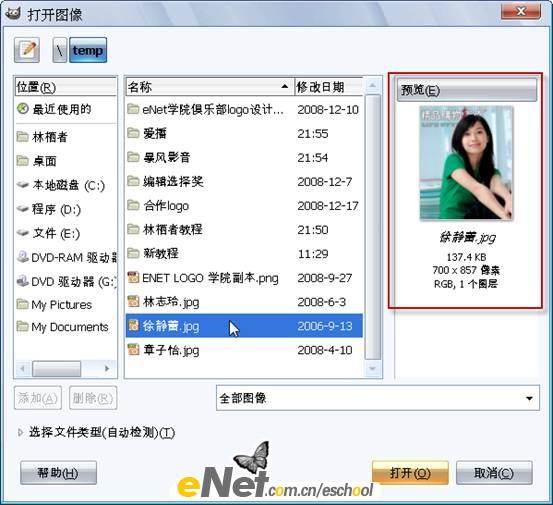Open the 暴风影音 folder
This screenshot has width=553, height=505.
(244, 158)
